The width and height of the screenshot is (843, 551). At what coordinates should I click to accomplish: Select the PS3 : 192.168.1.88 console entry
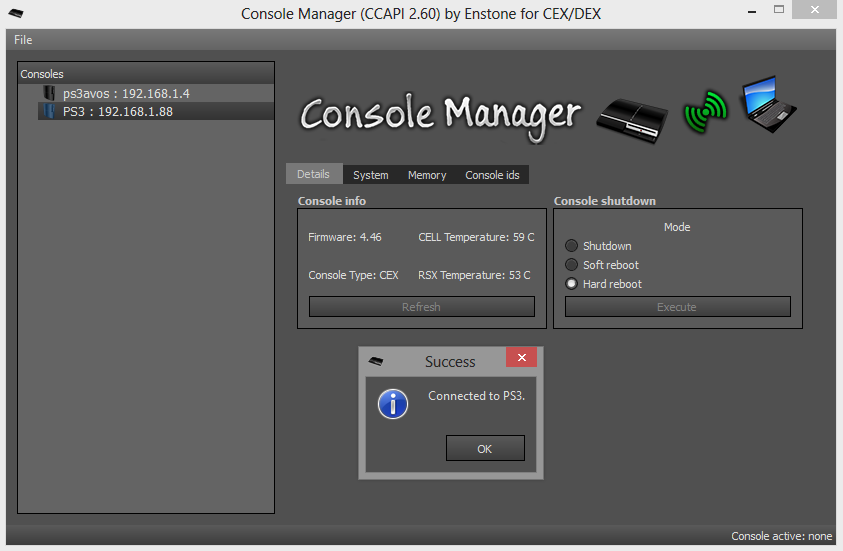[x=156, y=111]
